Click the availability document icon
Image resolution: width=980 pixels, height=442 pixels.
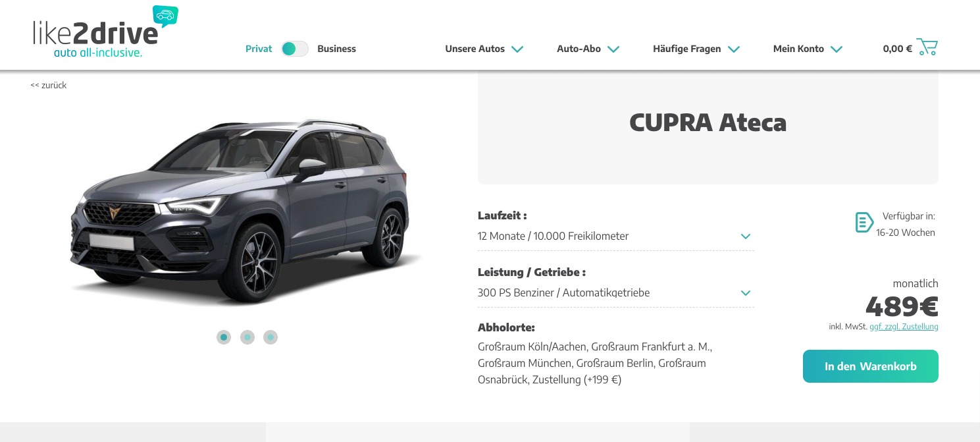point(864,223)
